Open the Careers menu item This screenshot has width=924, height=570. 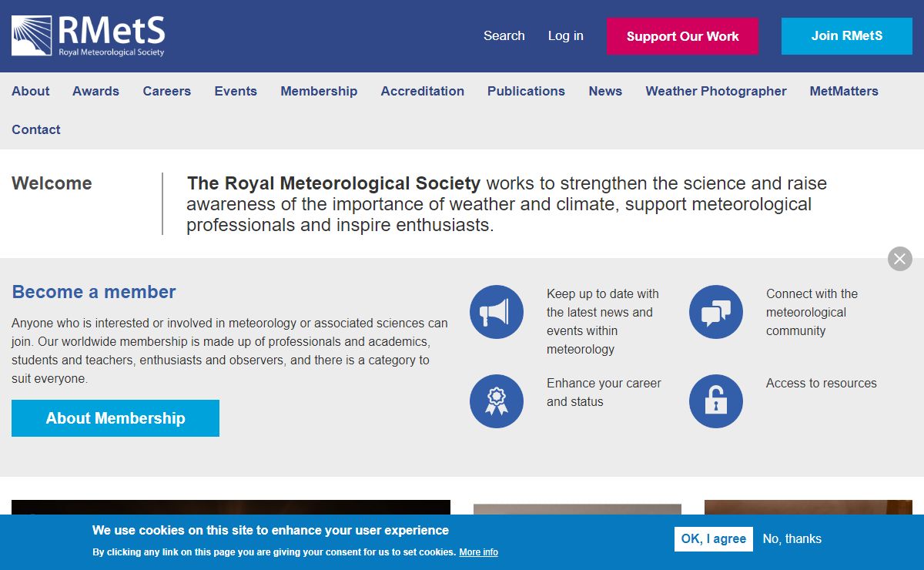tap(167, 91)
